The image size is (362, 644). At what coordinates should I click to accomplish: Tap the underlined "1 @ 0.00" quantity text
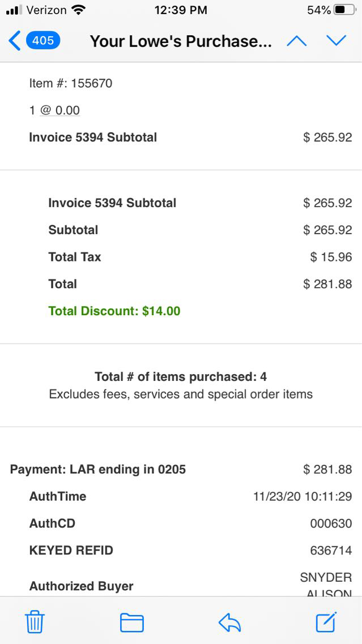(54, 110)
